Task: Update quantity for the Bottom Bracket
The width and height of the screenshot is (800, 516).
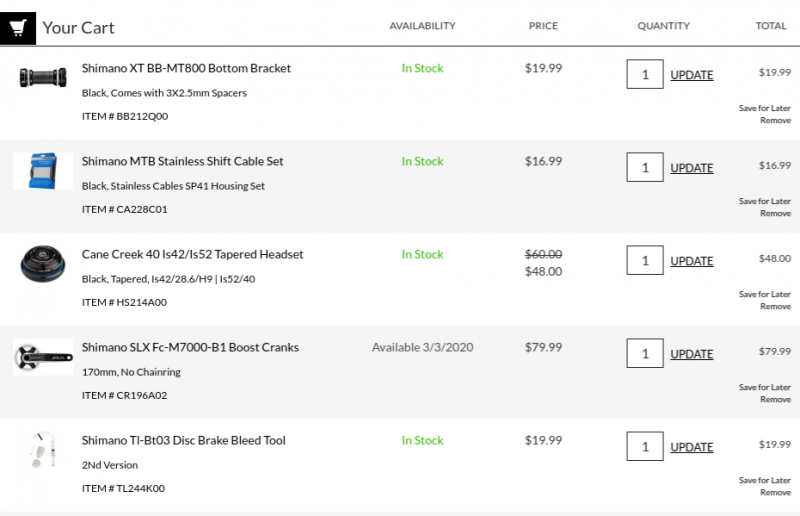Action: click(691, 75)
